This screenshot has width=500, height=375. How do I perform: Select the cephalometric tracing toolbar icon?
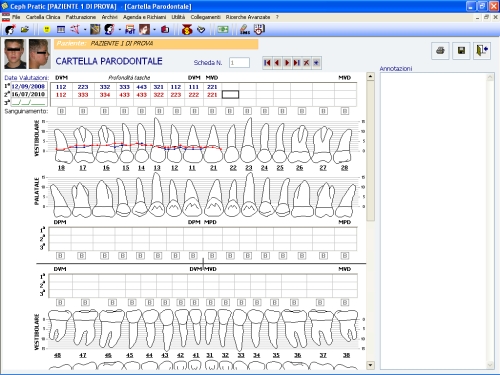75,30
